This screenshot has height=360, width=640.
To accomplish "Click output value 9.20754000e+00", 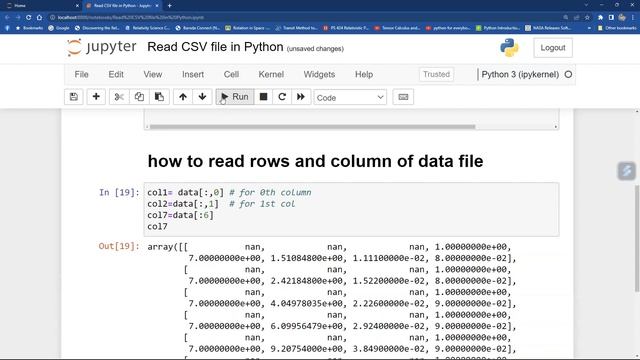I will tap(307, 349).
